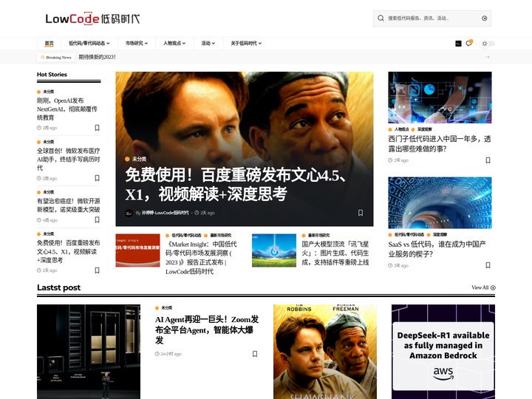Bookmark the Zoom AI Agent post
Image resolution: width=532 pixels, height=399 pixels.
255,354
